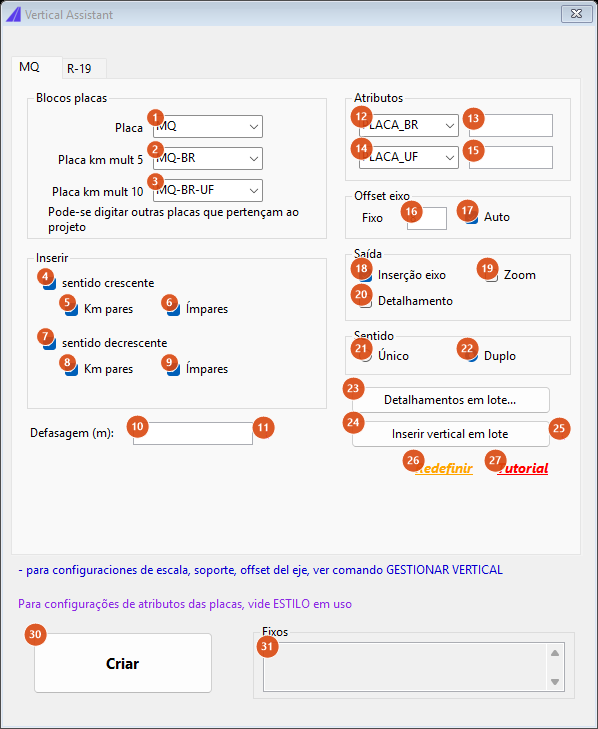Image resolution: width=598 pixels, height=729 pixels.
Task: Toggle the Auto offset checkbox
Action: [x=472, y=217]
